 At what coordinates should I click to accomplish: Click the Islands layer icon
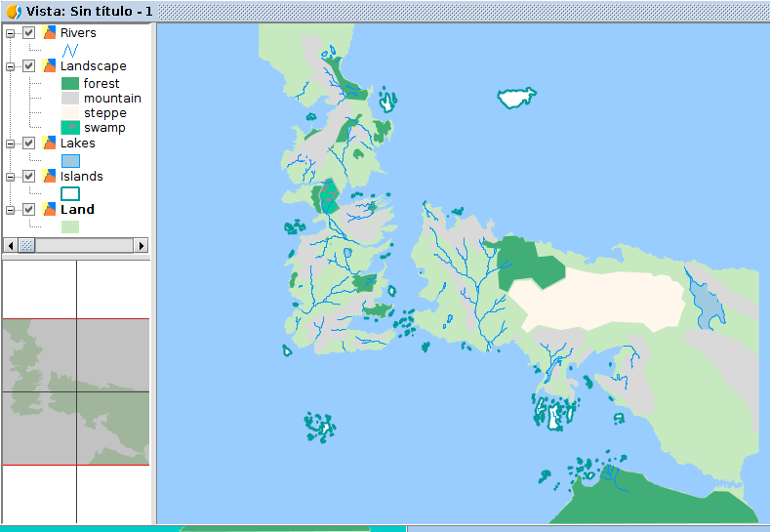point(50,177)
